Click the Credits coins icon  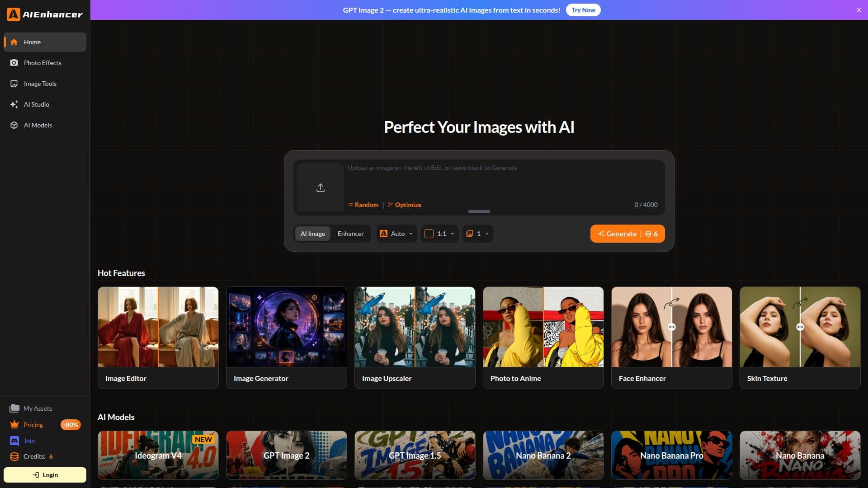14,456
